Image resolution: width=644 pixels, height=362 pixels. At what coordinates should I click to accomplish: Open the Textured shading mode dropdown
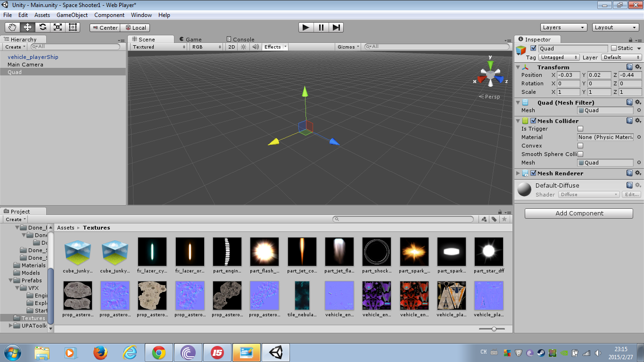tap(158, 47)
